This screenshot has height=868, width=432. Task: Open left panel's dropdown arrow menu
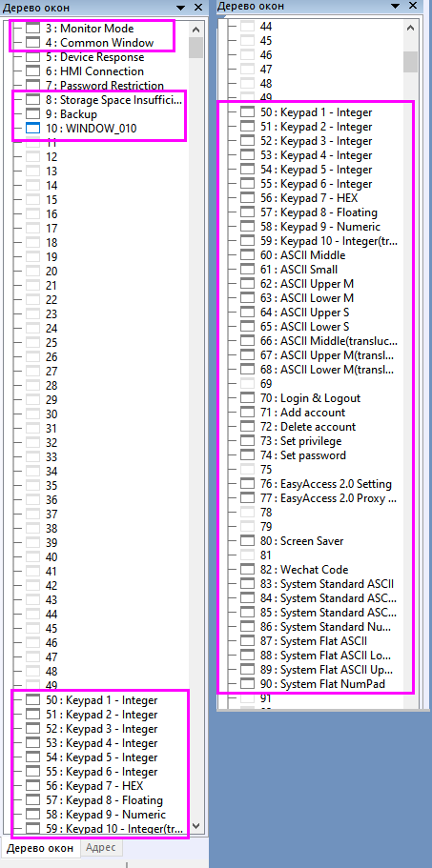click(181, 8)
